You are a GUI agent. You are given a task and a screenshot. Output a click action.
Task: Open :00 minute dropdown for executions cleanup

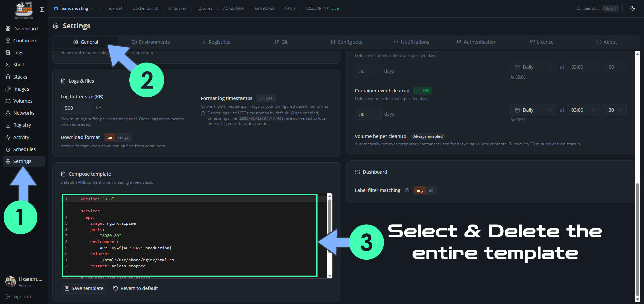click(614, 67)
